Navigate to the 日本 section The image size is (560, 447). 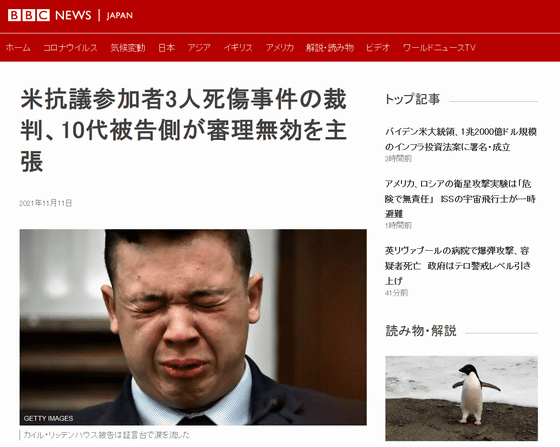point(166,47)
